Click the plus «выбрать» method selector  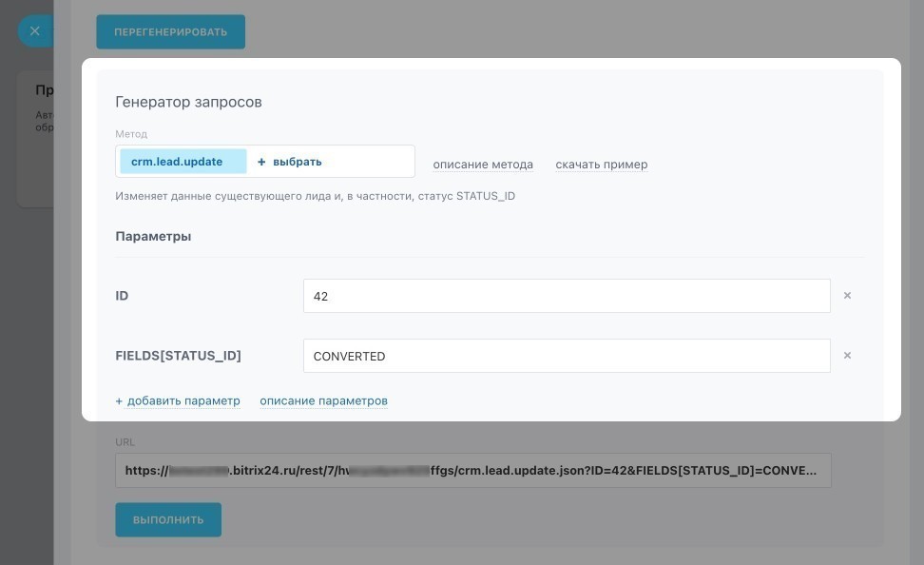point(290,162)
